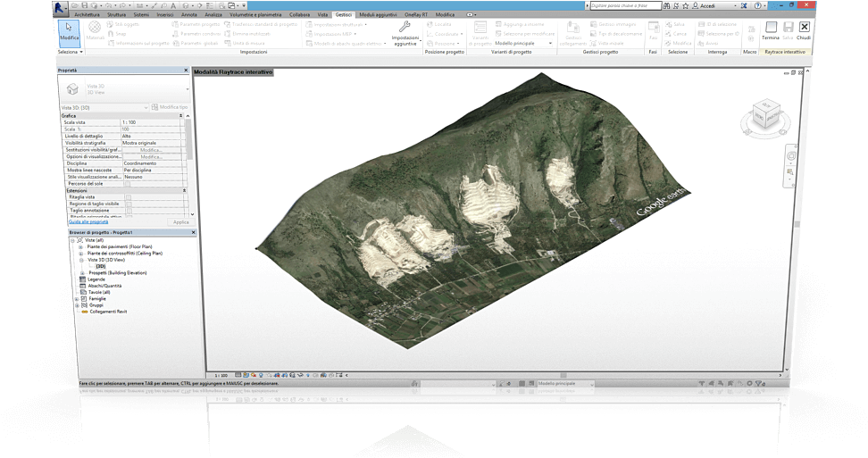
Task: Click the Termina raytrace button
Action: pos(770,31)
